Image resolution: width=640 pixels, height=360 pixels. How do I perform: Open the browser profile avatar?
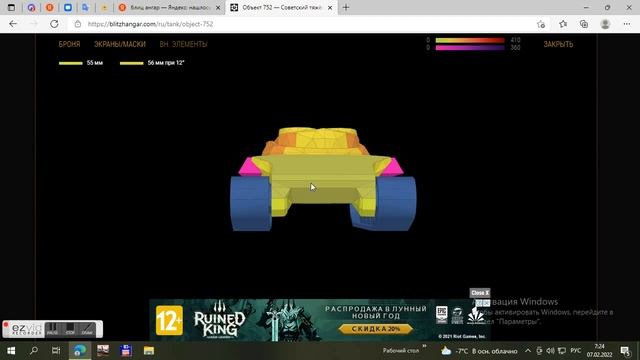[x=605, y=24]
